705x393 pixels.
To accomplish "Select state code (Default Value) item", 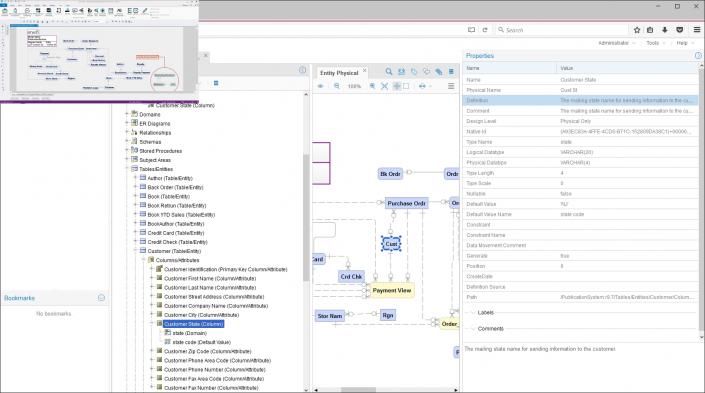I will coord(201,342).
